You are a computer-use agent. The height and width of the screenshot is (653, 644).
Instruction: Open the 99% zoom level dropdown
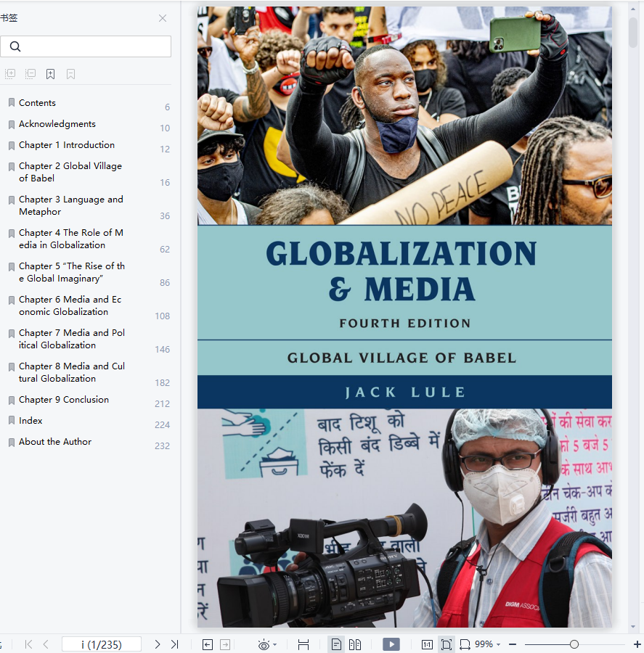point(487,644)
